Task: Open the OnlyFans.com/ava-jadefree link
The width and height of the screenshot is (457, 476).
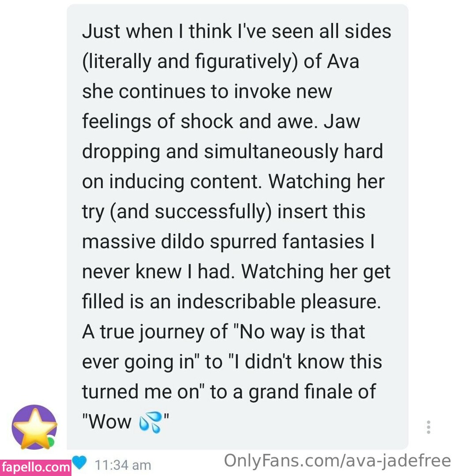Action: coord(337,461)
